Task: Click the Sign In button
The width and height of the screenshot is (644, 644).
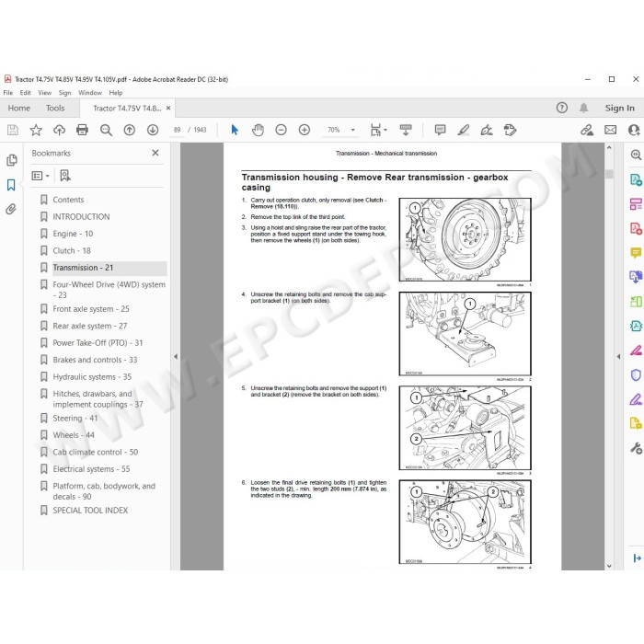Action: coord(619,108)
